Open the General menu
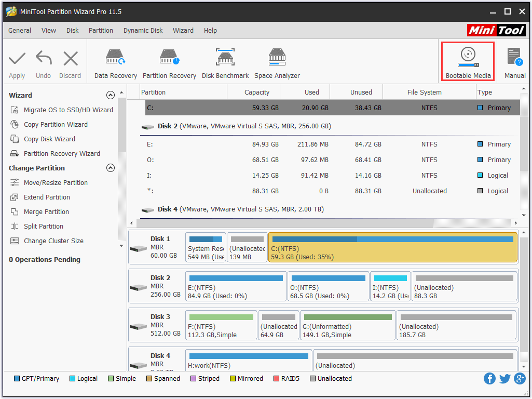 pos(20,30)
